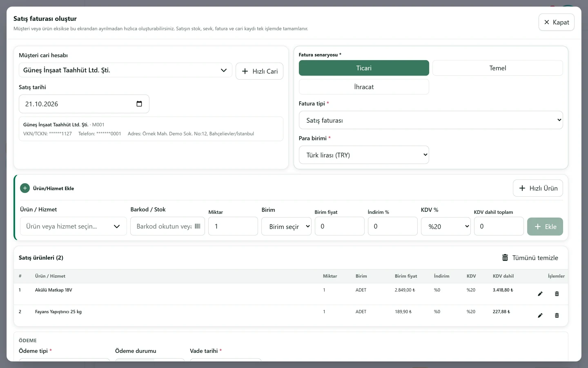Click the Hızlı Ürün button
Viewport: 588px width, 368px height.
(538, 188)
